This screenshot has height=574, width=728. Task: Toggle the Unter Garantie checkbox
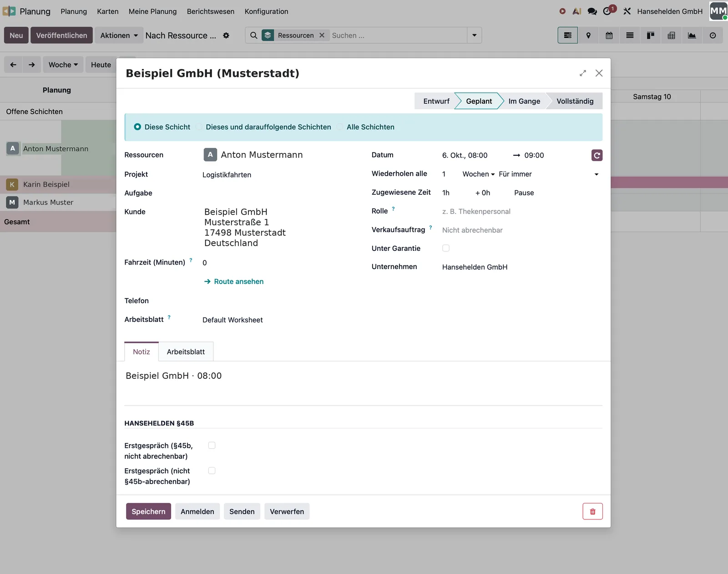pos(446,248)
